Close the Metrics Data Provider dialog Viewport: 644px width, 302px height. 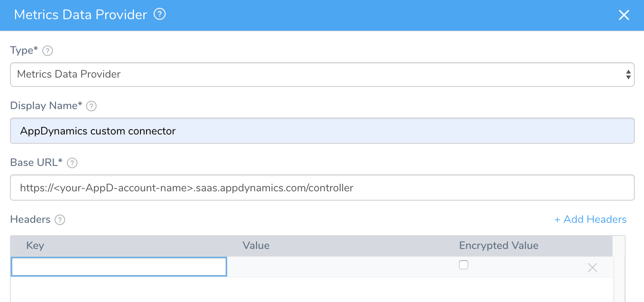[x=624, y=15]
